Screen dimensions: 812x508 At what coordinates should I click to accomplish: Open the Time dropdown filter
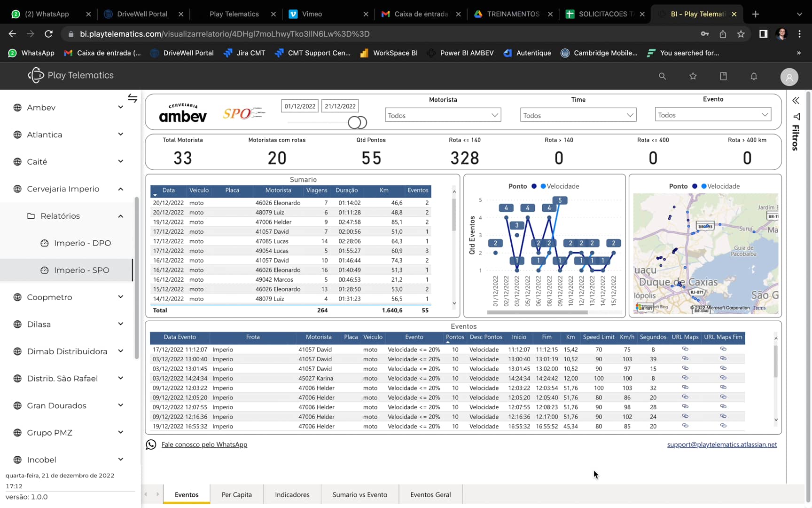[578, 115]
